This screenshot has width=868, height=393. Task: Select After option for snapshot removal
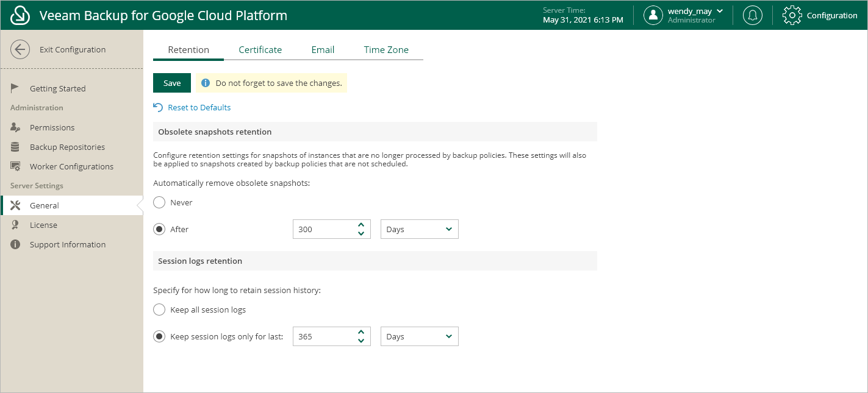pos(159,229)
